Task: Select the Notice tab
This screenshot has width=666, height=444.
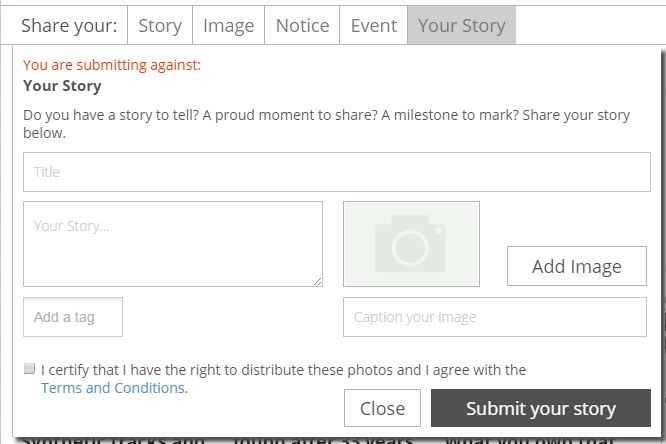Action: (302, 26)
